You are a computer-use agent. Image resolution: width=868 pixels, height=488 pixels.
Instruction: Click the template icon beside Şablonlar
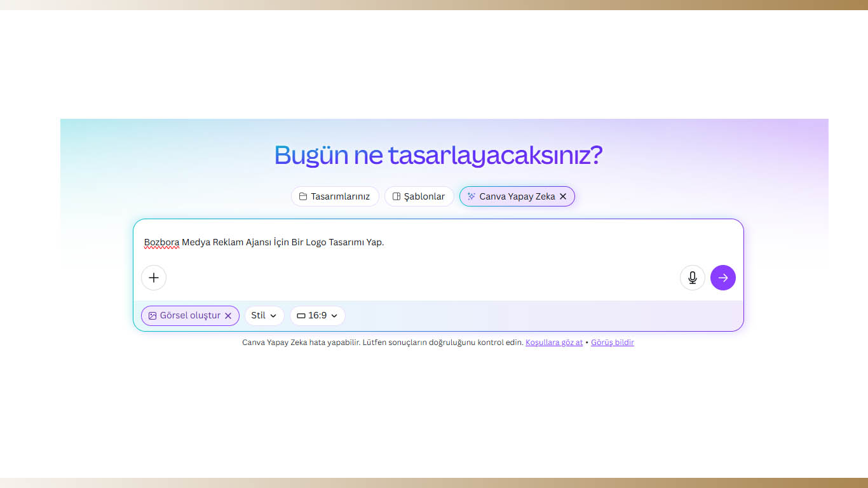[397, 196]
